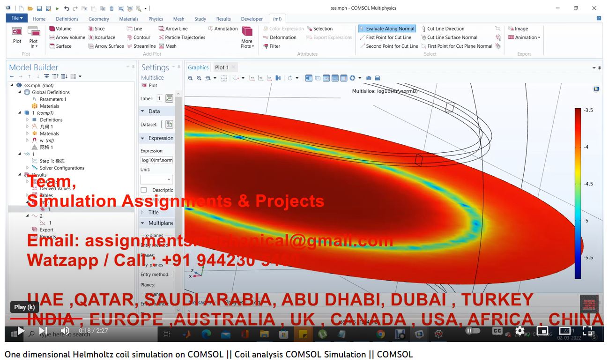The image size is (608, 364).
Task: Add an Isosurface plot
Action: tap(101, 37)
